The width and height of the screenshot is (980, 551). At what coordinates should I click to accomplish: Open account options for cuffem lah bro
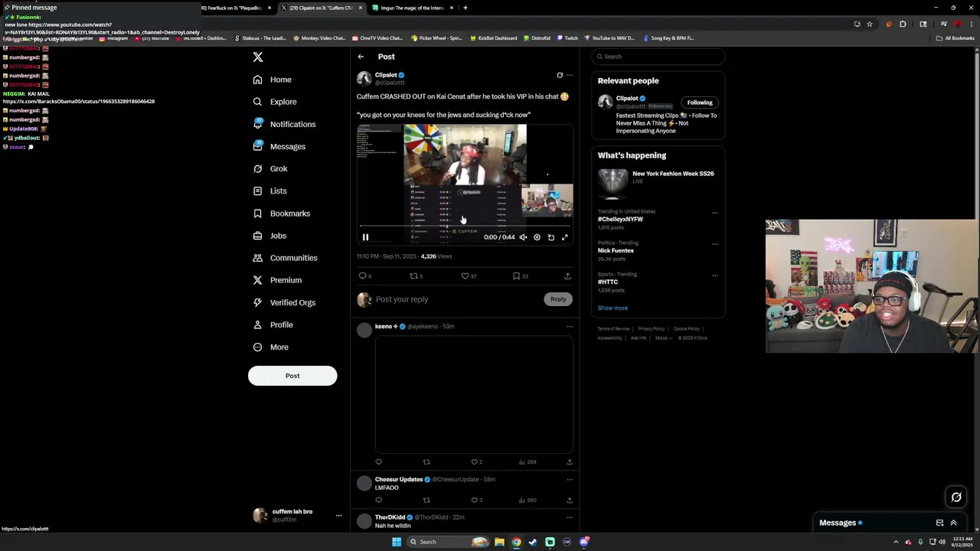[338, 516]
